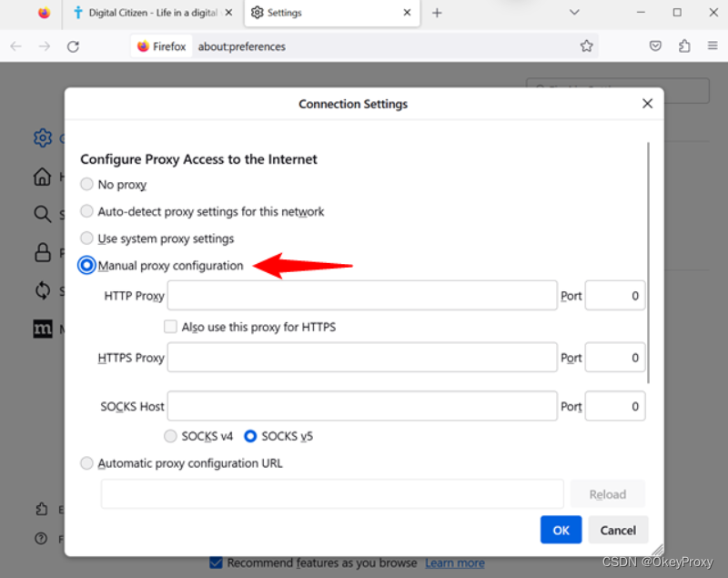Bookmark the page with the star icon

coord(587,45)
